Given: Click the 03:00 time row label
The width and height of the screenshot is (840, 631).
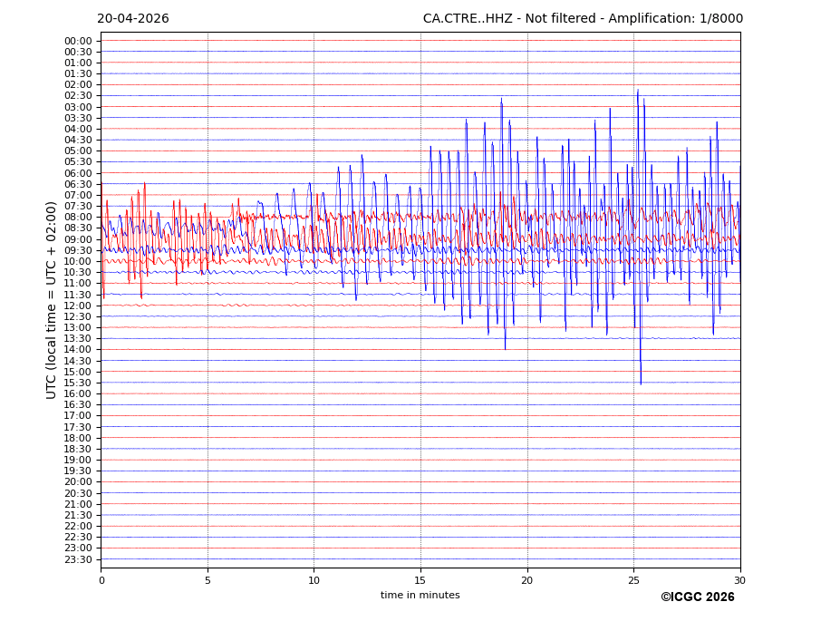Looking at the screenshot, I should [x=78, y=107].
